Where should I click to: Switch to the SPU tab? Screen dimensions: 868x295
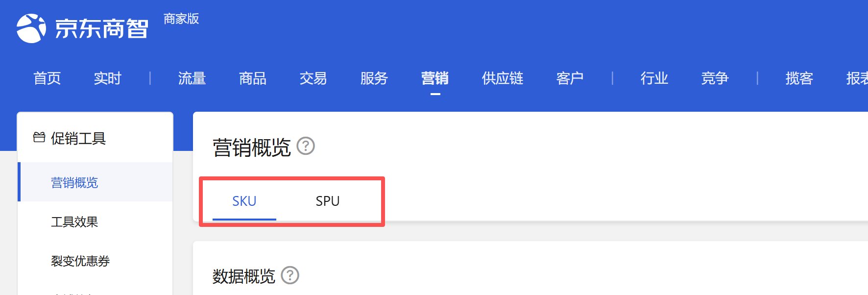[x=328, y=201]
